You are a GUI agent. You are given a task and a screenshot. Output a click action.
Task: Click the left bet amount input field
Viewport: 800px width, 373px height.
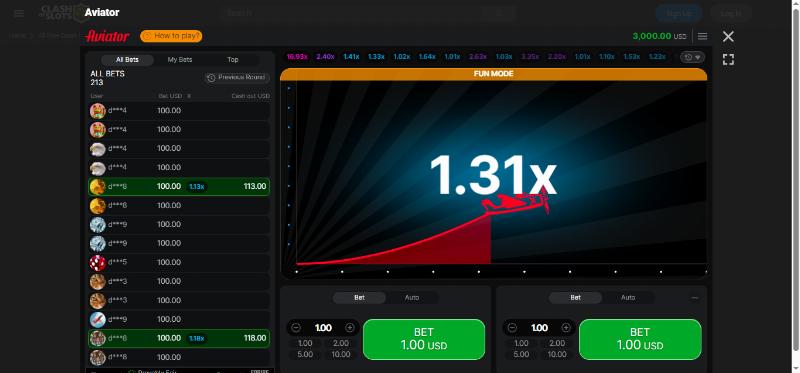323,328
